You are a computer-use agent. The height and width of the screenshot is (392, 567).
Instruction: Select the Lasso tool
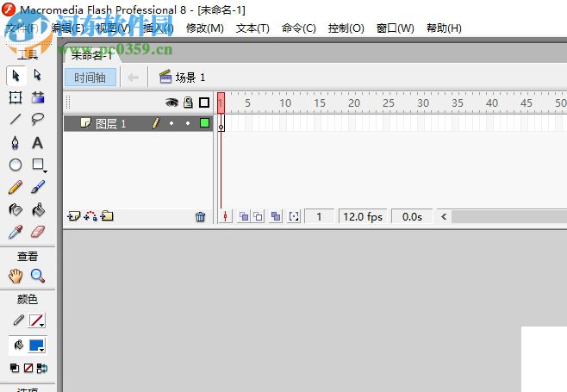[x=38, y=119]
